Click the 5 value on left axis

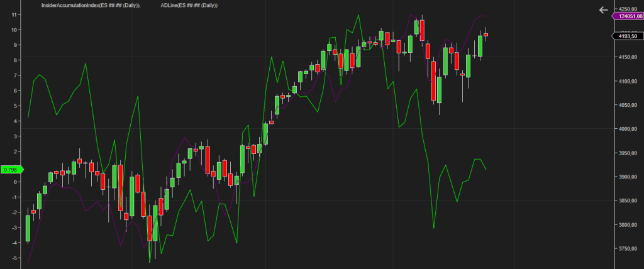(x=15, y=106)
